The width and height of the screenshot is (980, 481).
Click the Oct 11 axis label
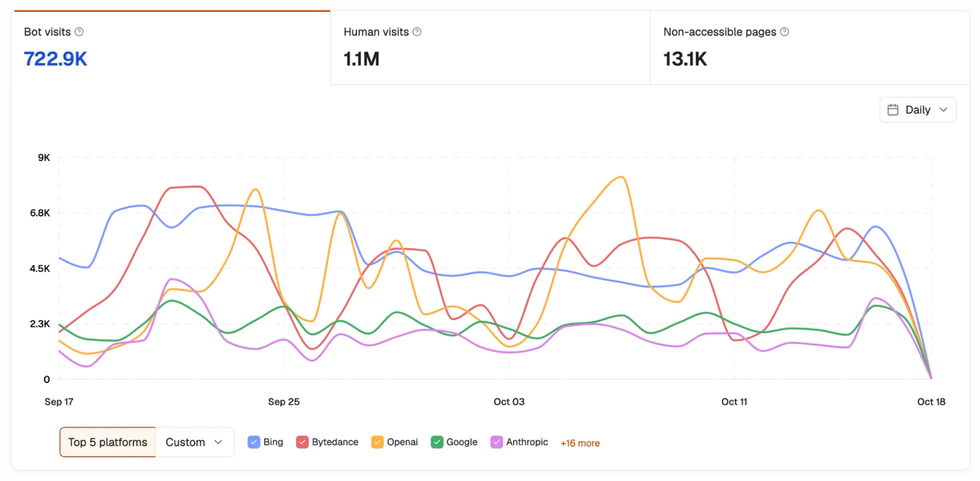(734, 402)
